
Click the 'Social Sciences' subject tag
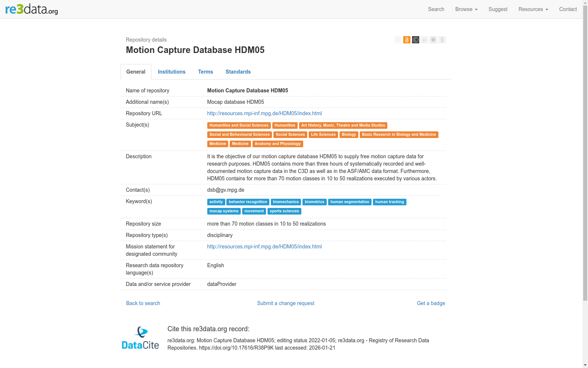[290, 135]
